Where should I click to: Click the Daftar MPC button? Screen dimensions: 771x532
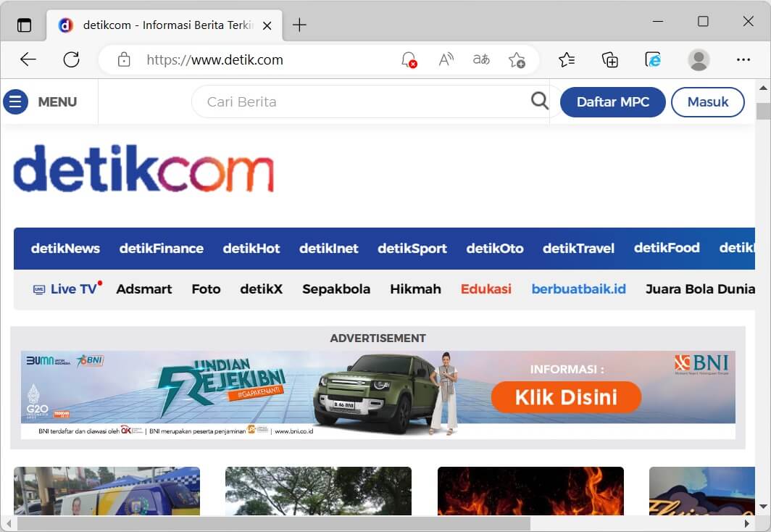point(612,102)
